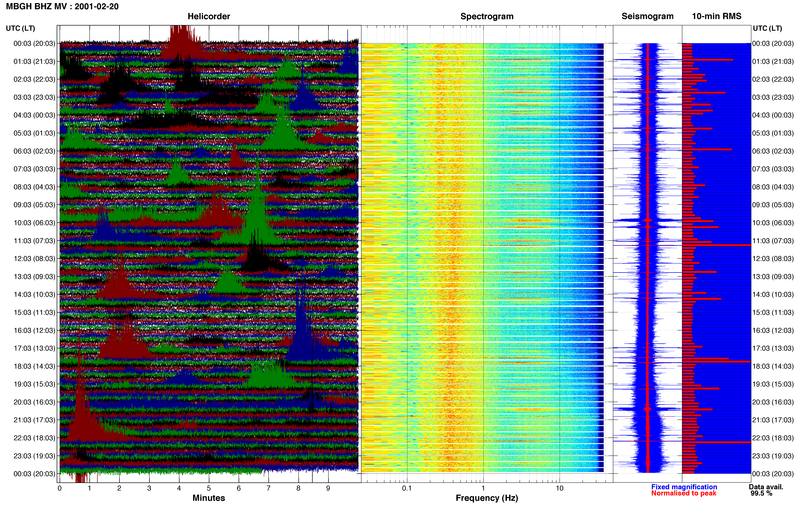The image size is (812, 508).
Task: Click '13:03 (09:03)' on the helicorder time axis
Action: (34, 277)
